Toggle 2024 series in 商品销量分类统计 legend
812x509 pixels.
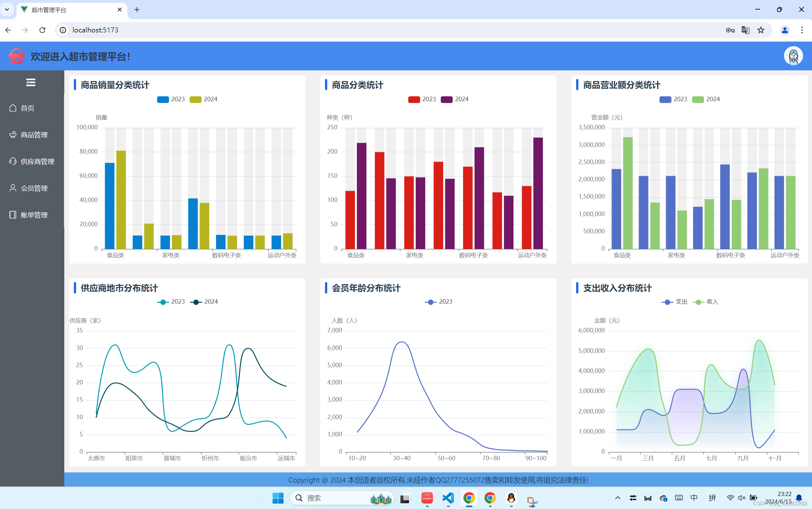click(204, 99)
